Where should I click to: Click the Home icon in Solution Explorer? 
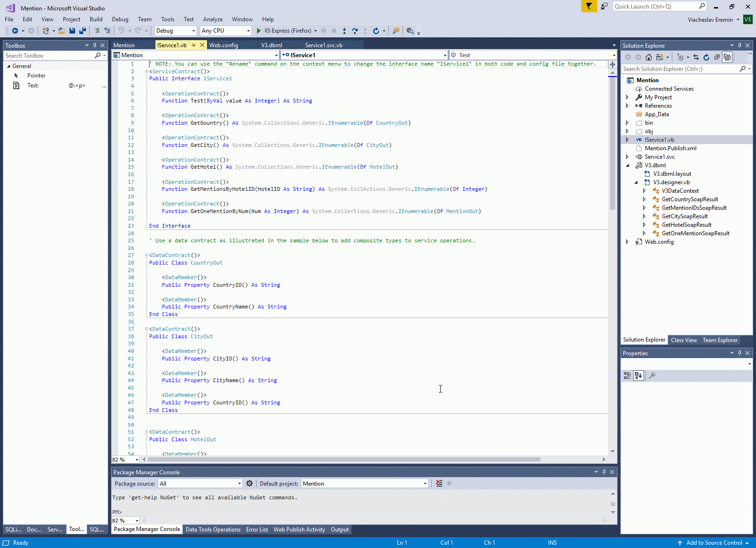(649, 57)
